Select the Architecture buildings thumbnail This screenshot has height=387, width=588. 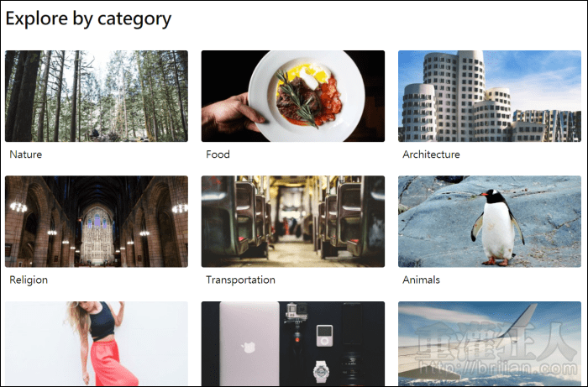pos(490,96)
